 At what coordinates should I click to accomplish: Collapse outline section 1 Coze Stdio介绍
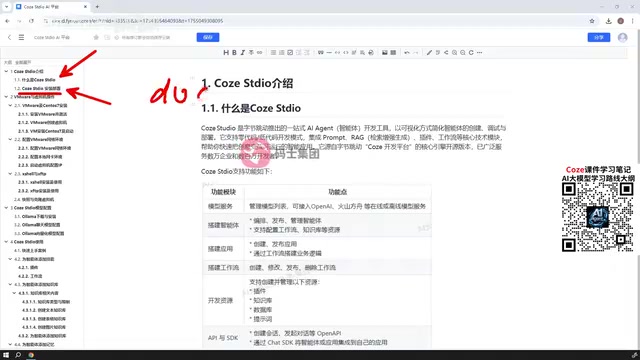(x=6, y=71)
